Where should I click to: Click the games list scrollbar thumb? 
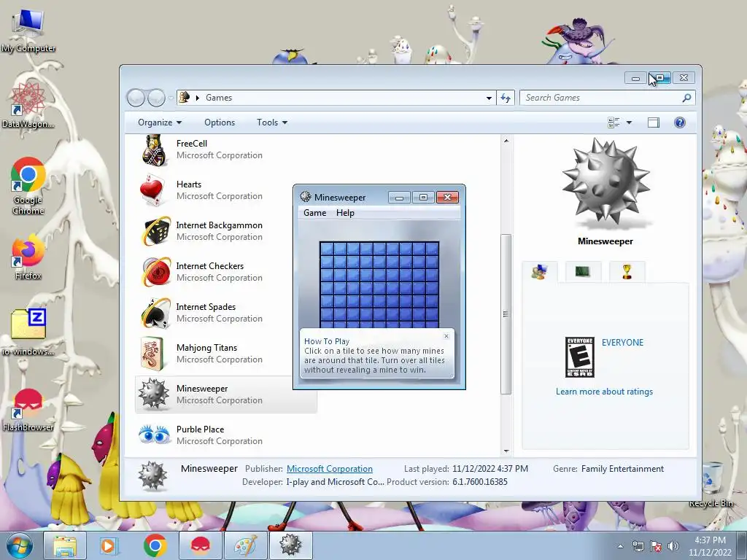click(506, 314)
